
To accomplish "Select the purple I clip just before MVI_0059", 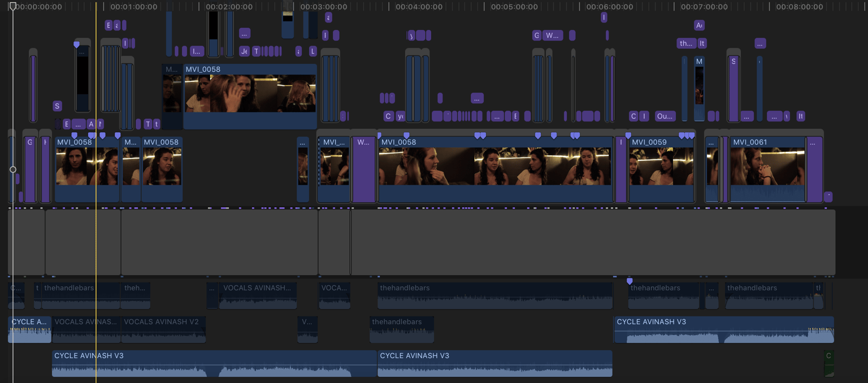I will point(621,169).
